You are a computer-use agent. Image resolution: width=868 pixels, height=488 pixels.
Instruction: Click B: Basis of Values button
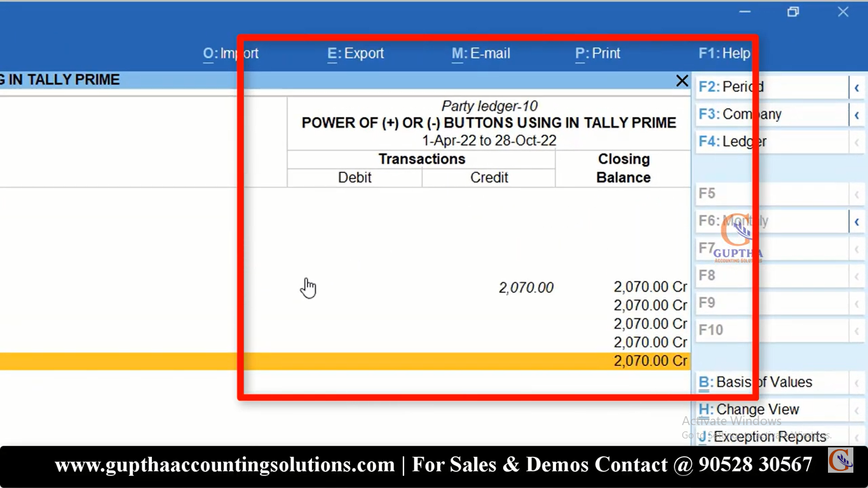pyautogui.click(x=772, y=383)
